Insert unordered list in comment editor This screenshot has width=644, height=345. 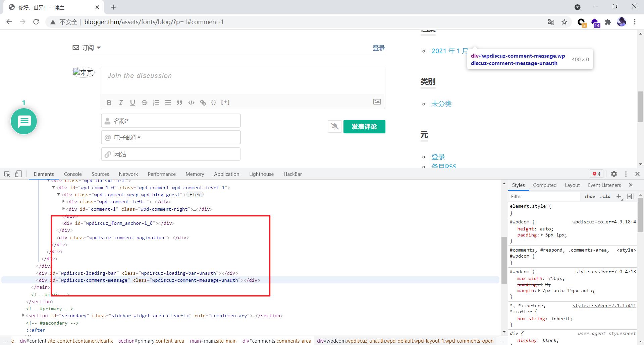coord(168,102)
